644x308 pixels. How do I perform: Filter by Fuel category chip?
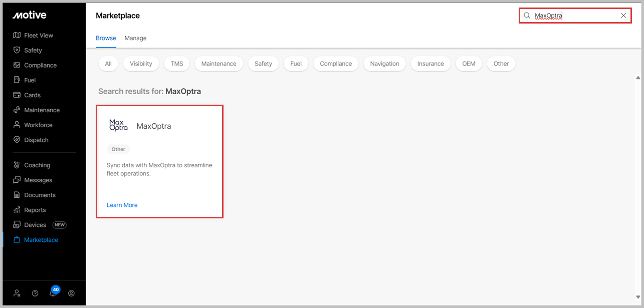point(296,64)
